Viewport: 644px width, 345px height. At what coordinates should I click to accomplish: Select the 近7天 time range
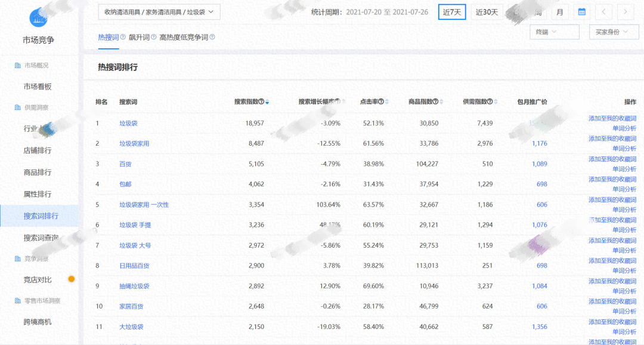click(452, 12)
